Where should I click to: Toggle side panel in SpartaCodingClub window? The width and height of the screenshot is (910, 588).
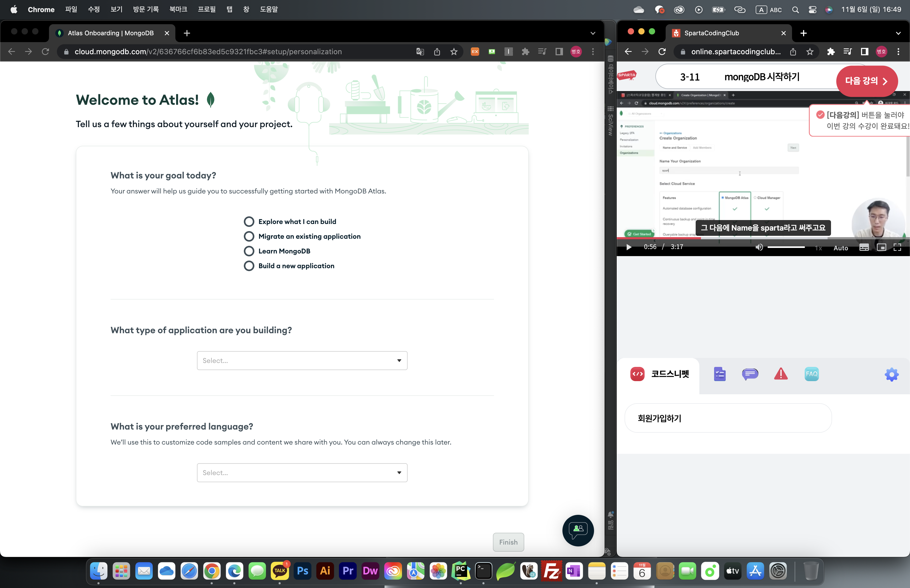(x=864, y=52)
